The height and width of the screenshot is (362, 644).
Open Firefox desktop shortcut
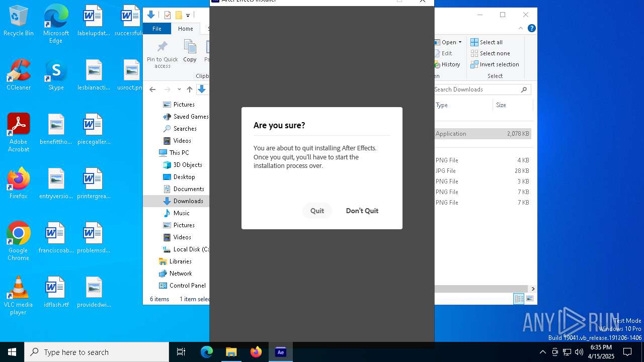click(x=19, y=184)
